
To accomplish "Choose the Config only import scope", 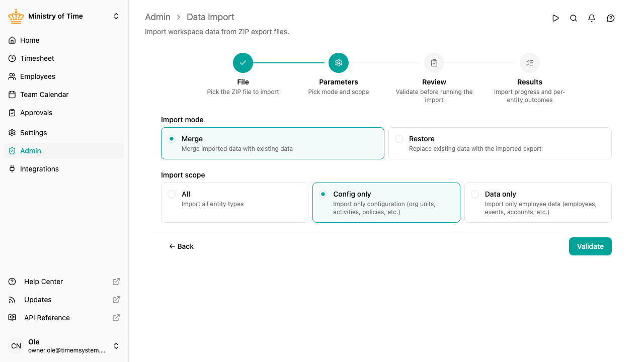I will point(386,203).
